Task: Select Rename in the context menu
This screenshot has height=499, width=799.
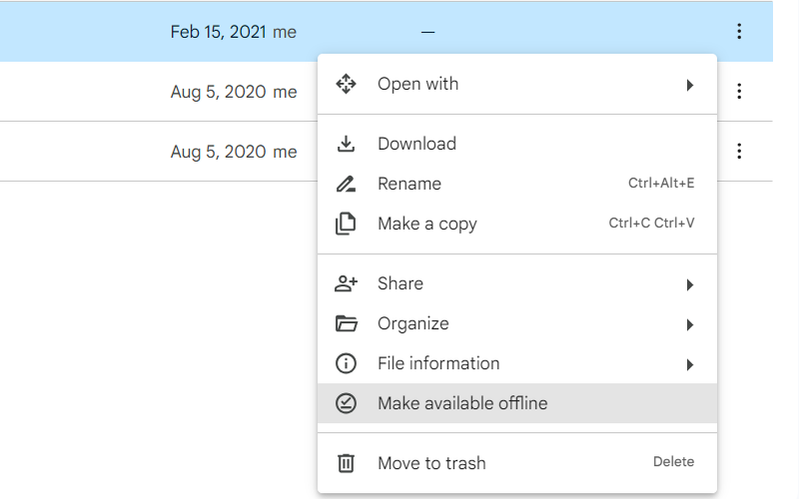Action: pyautogui.click(x=409, y=184)
